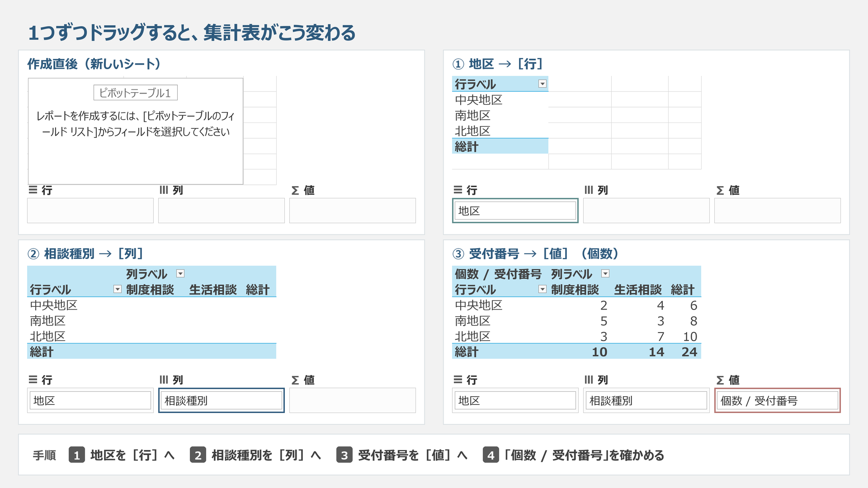Click the 「個数 / 受付番号」を確かめる step text
Viewport: 868px width, 488px height.
pos(584,455)
